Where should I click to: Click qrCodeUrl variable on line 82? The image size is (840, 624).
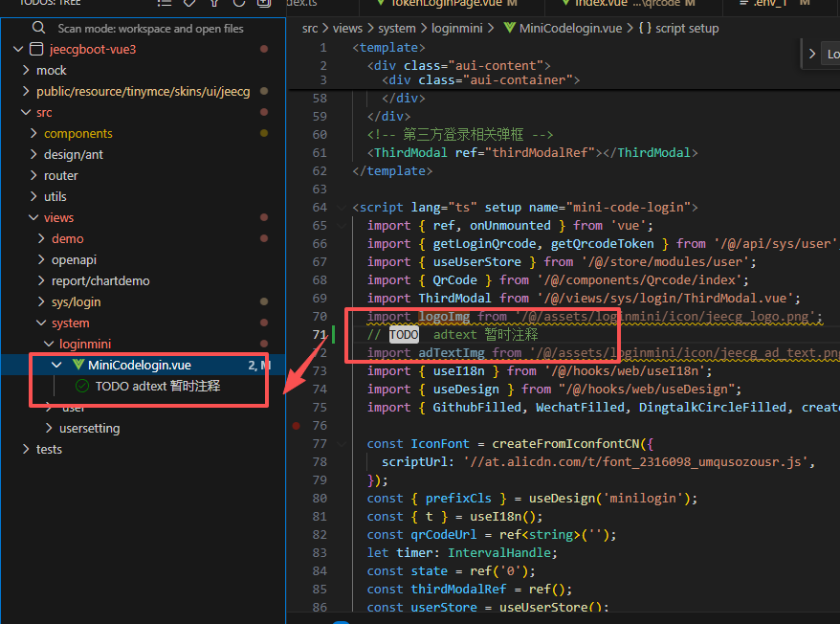coord(444,535)
